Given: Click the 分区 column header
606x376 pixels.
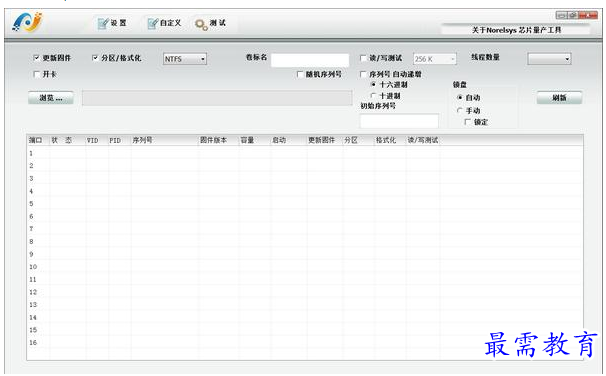Looking at the screenshot, I should pyautogui.click(x=358, y=140).
